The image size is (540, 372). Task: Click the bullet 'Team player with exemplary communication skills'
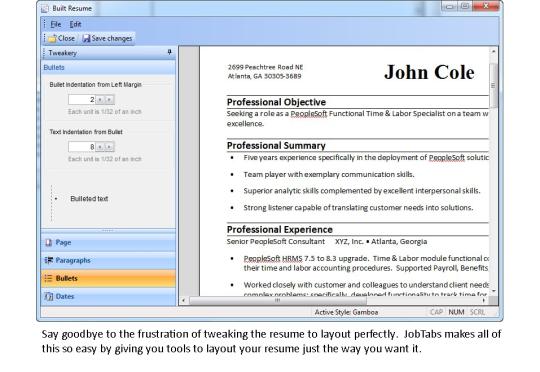(329, 175)
